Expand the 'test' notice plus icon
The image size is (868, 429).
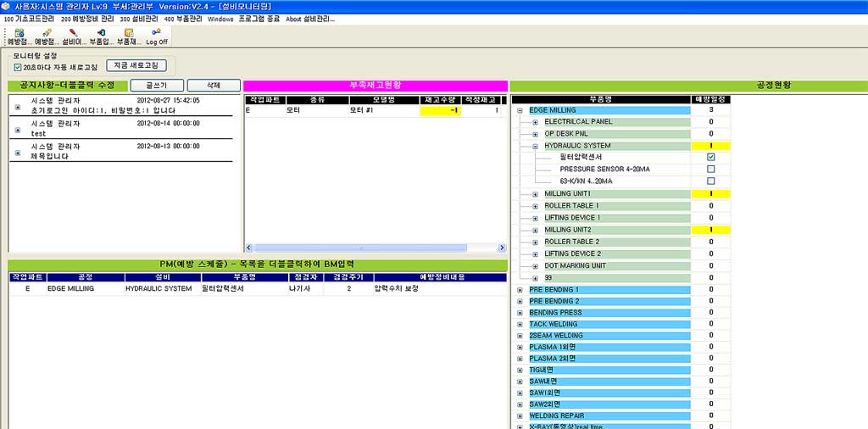click(18, 129)
